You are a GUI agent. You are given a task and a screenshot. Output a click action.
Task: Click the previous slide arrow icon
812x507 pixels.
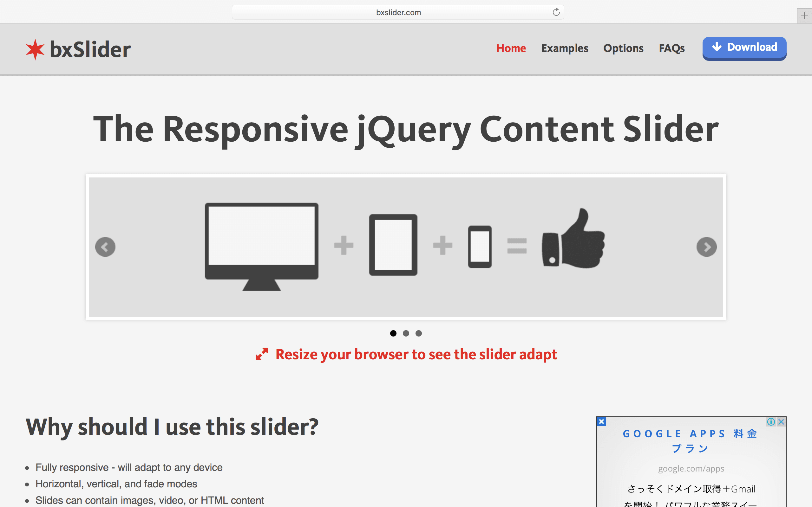(105, 247)
